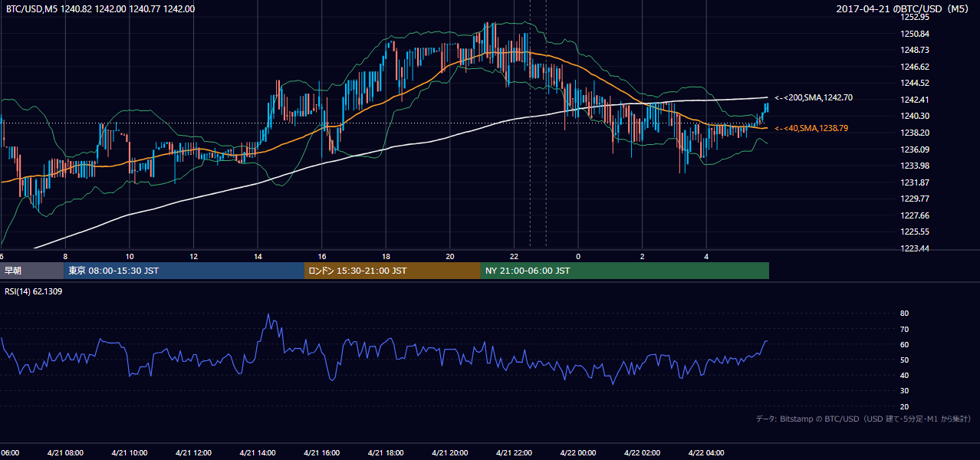Click the 2017-04-21 BTC/USD (M5) title
Viewport: 980px width, 460px height.
[904, 9]
